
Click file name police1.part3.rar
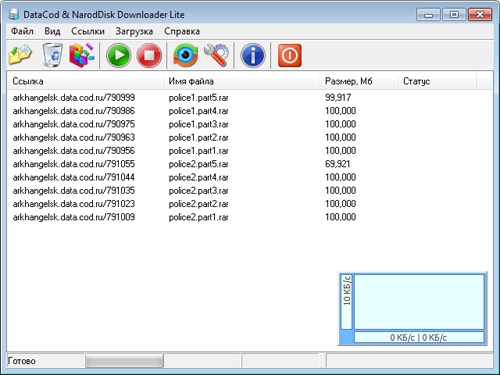198,124
